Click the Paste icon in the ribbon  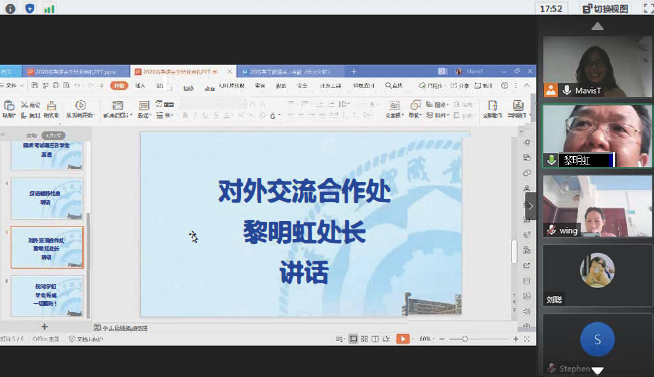tap(9, 105)
